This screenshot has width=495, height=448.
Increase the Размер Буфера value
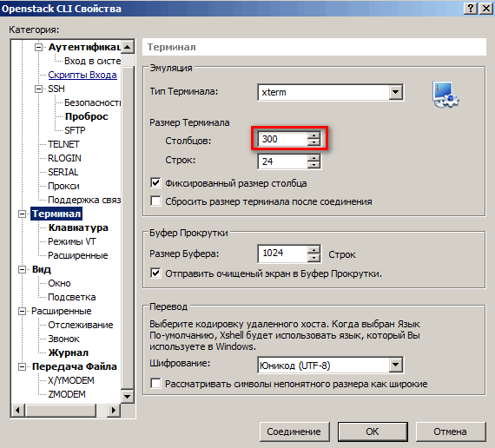(313, 250)
